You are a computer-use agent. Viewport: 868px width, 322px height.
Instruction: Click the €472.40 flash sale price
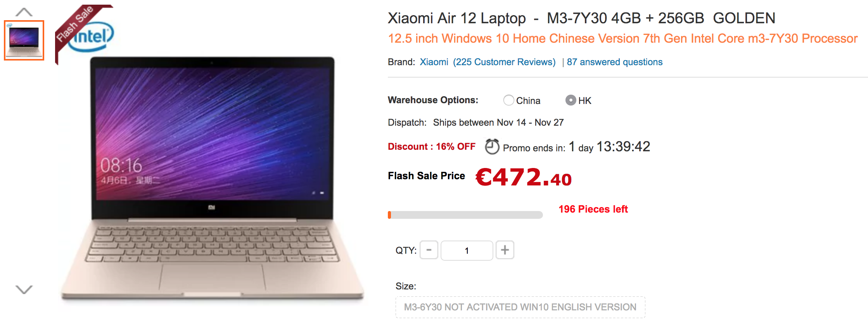pyautogui.click(x=524, y=177)
